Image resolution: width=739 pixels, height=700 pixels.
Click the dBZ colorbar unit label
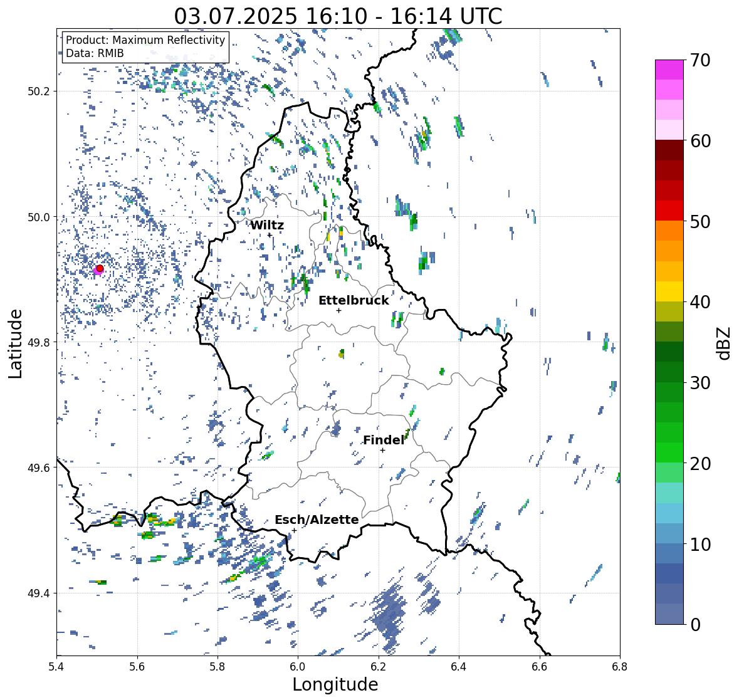723,343
